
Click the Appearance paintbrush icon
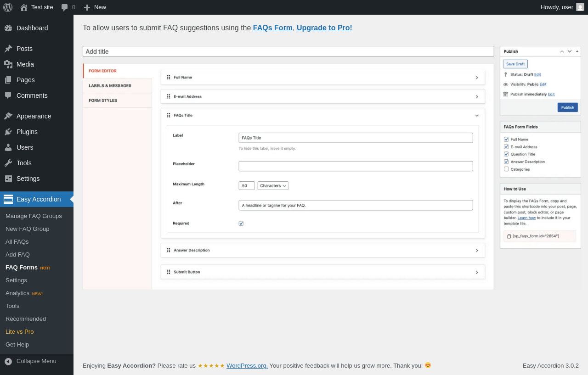coord(8,116)
